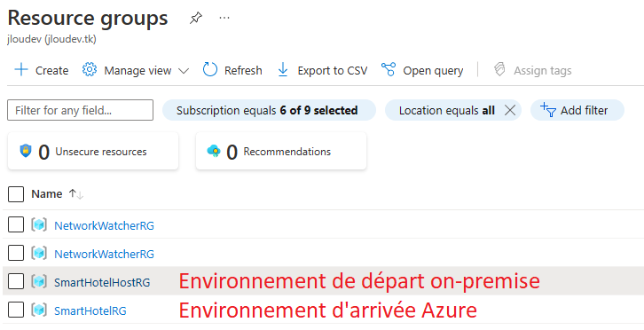Viewport: 644px width, 330px height.
Task: Open the SmartHotelRG resource group link
Action: 90,310
